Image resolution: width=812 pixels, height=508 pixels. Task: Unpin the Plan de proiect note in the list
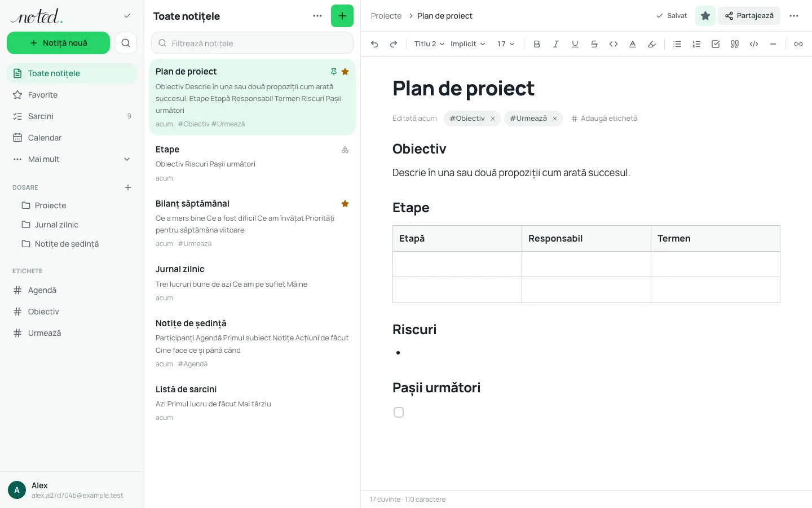coord(334,72)
